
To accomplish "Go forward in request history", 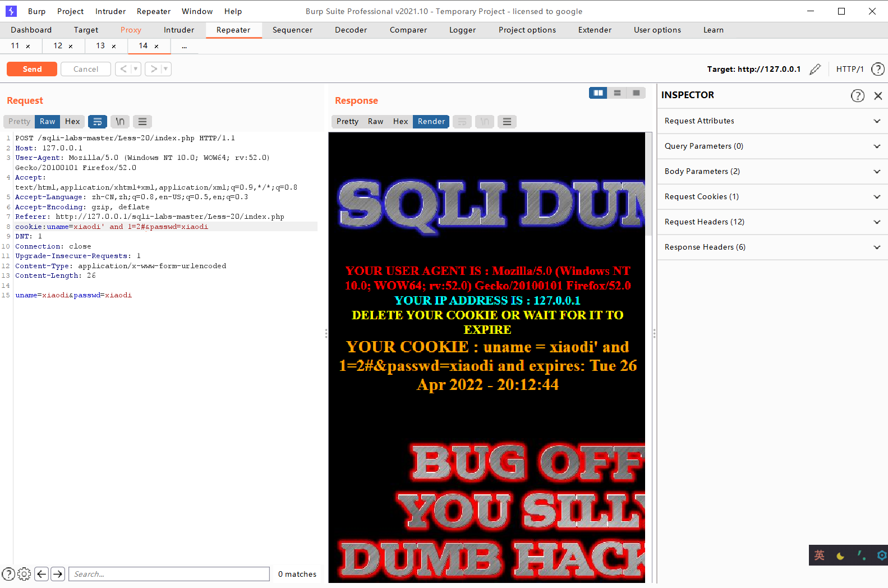I will click(x=154, y=69).
